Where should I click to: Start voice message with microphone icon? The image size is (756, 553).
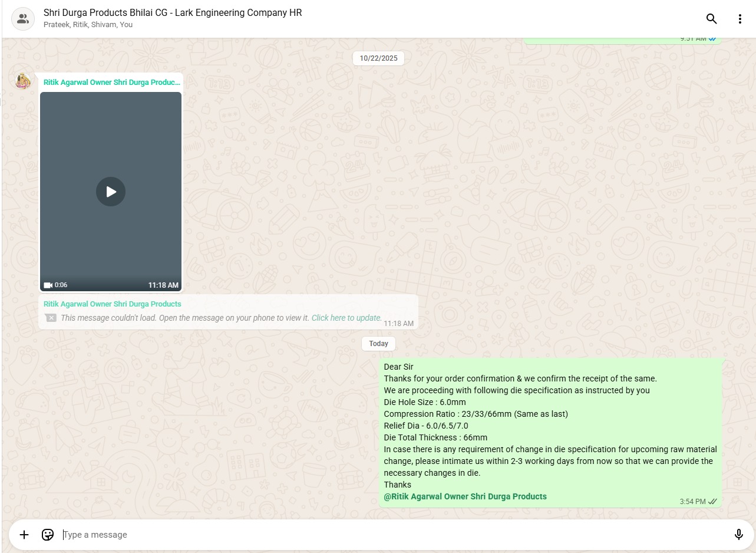pos(738,535)
